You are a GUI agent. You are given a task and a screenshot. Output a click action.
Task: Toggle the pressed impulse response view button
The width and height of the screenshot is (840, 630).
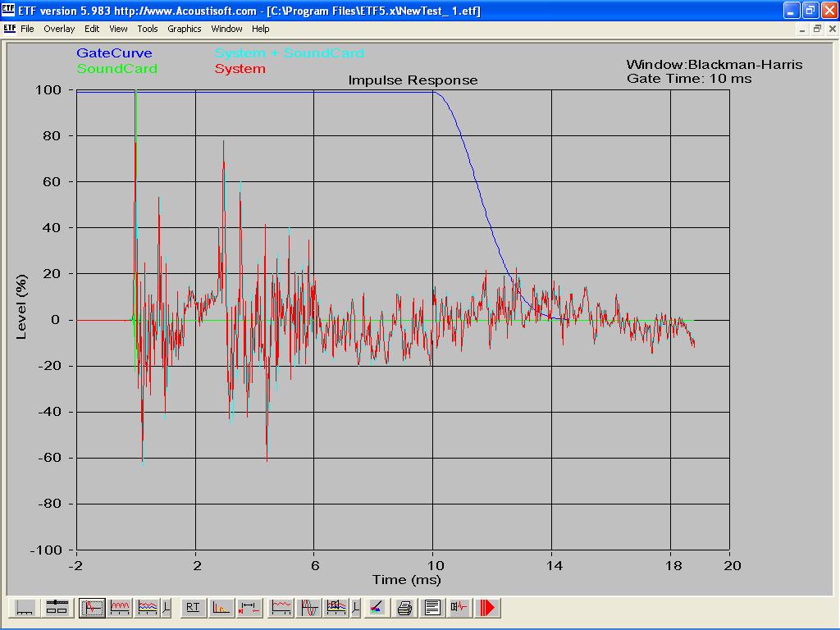pyautogui.click(x=92, y=608)
